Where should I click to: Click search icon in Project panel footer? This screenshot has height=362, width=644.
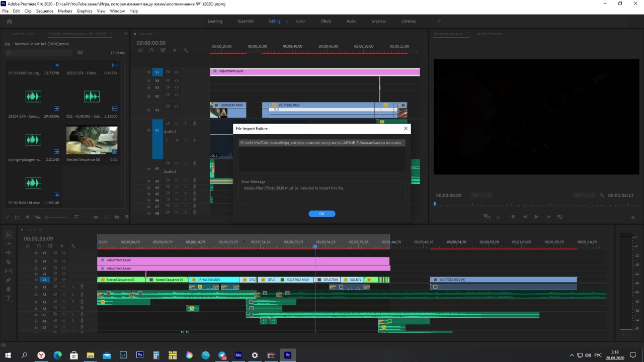[106, 217]
